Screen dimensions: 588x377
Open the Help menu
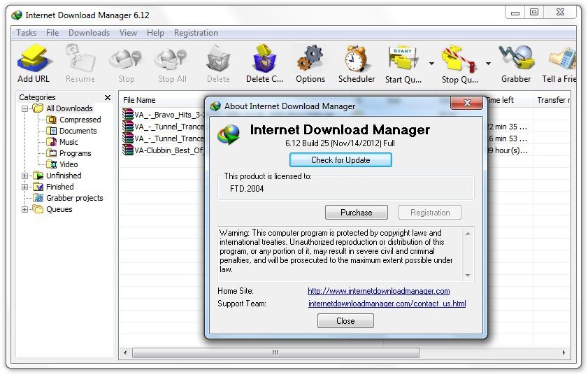155,33
